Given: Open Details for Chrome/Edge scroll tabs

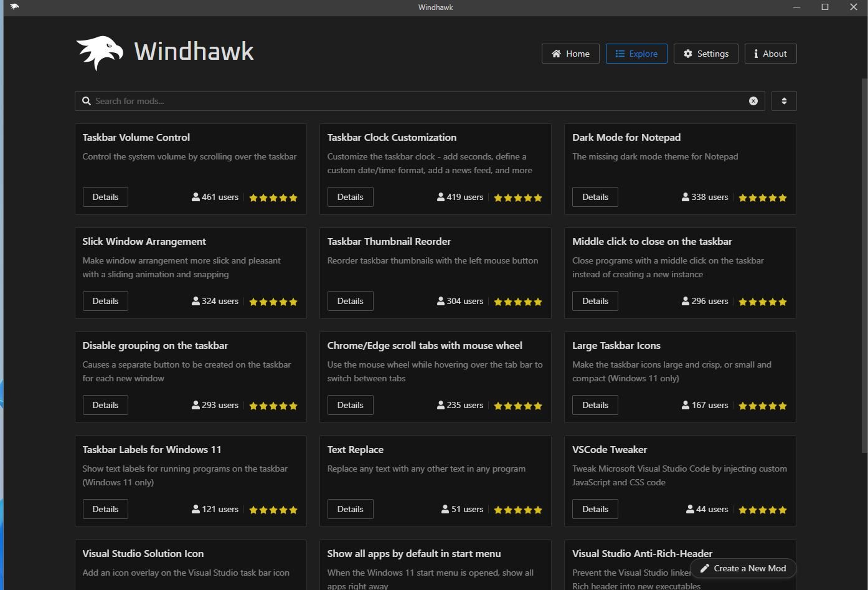Looking at the screenshot, I should coord(350,405).
